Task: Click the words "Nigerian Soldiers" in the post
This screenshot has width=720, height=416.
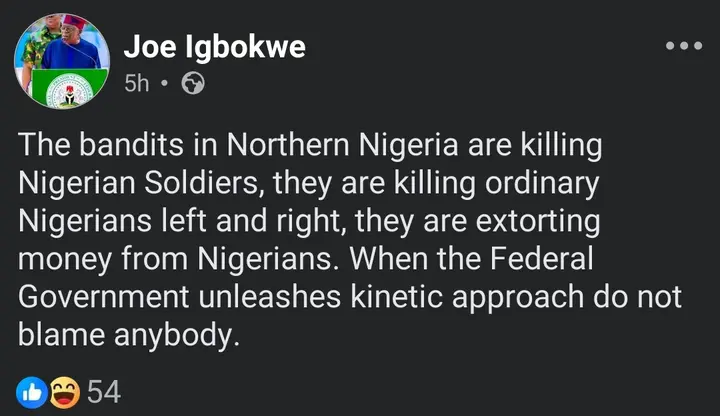Action: (x=142, y=184)
